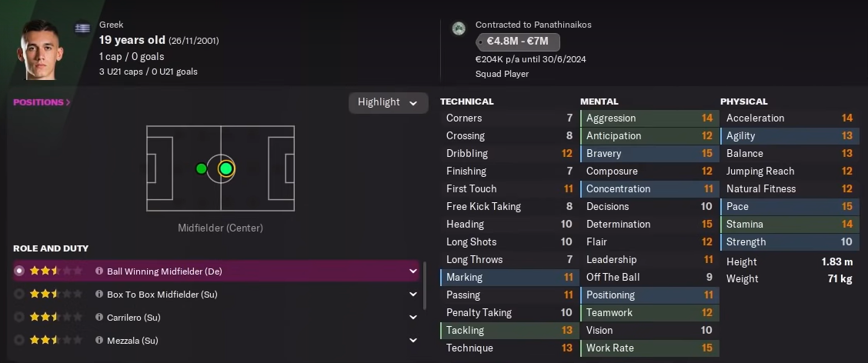Click the central midfielder position marker on pitch
868x363 pixels.
[225, 168]
